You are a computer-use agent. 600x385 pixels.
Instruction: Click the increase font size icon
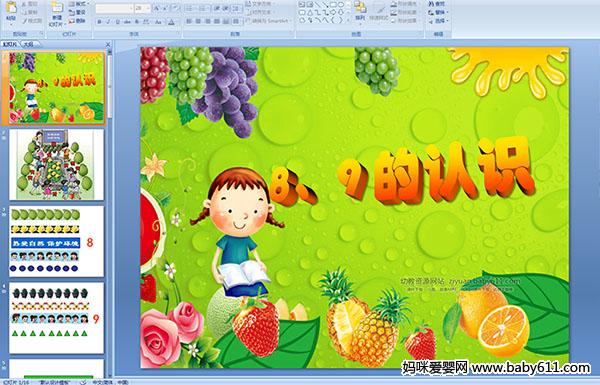[x=157, y=8]
